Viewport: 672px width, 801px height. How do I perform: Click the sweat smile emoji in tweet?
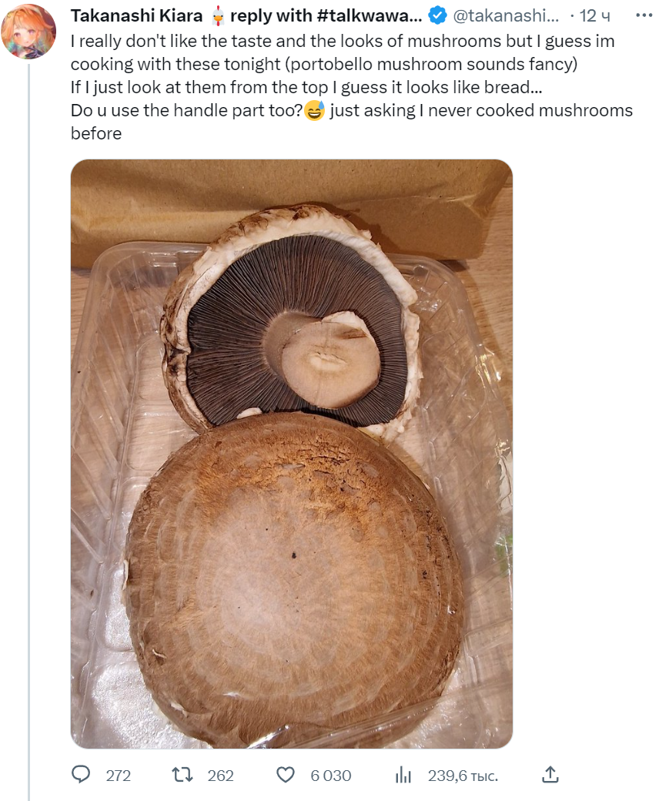(x=314, y=110)
